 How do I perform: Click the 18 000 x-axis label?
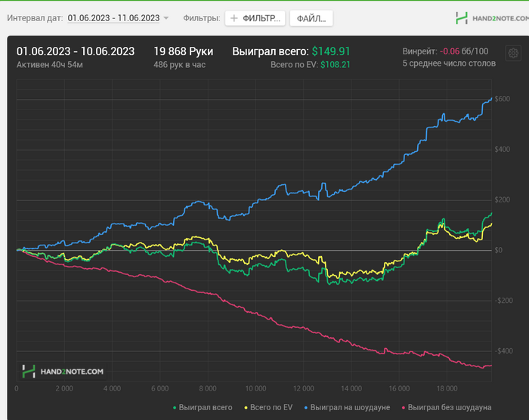click(x=447, y=388)
